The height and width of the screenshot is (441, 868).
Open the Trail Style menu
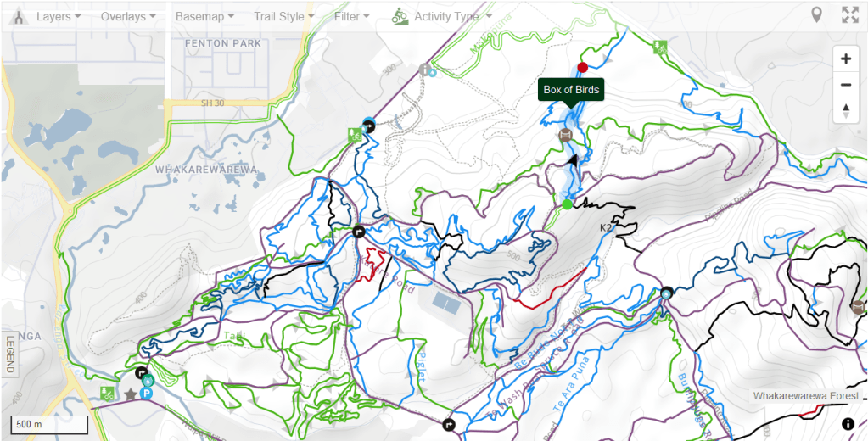[x=284, y=17]
